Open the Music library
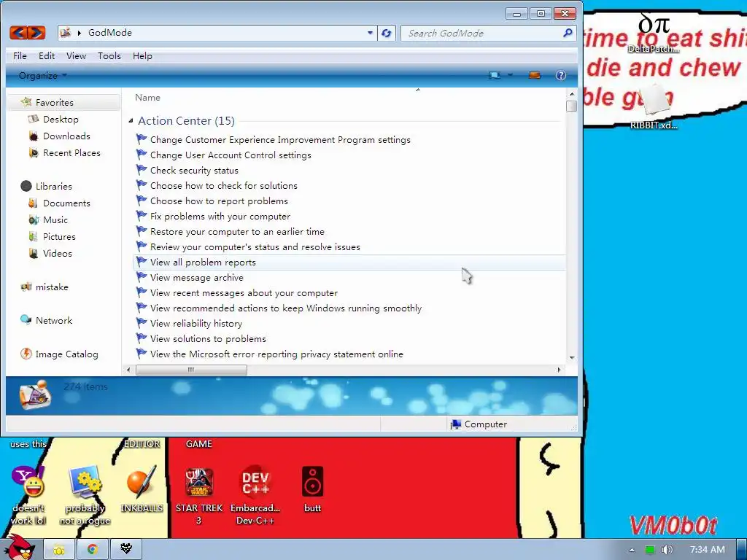 click(55, 219)
